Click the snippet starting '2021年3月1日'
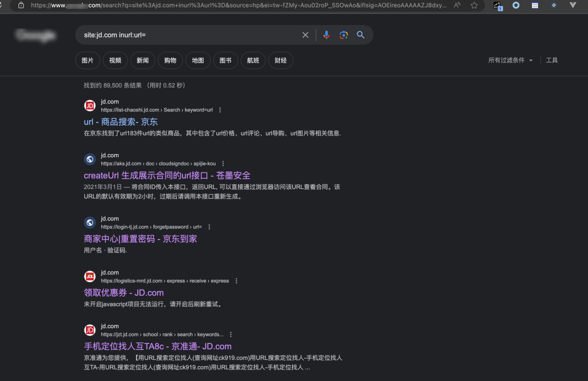This screenshot has height=381, width=588. [212, 192]
